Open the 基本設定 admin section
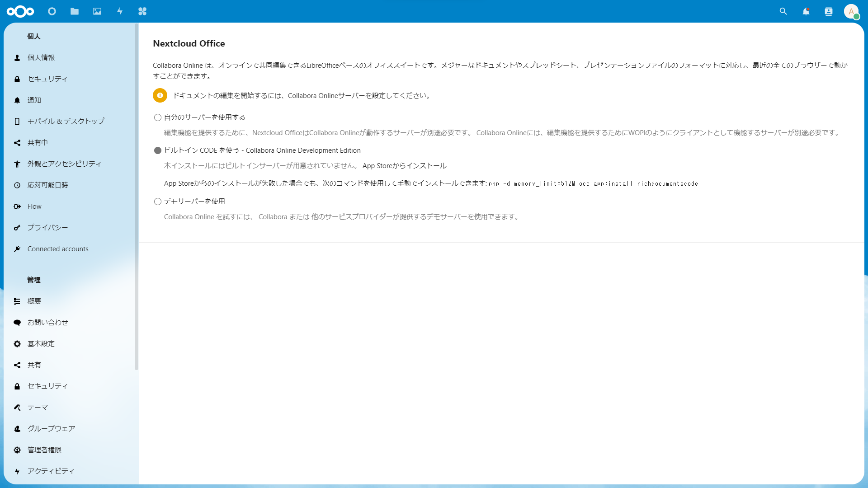This screenshot has height=488, width=868. (x=41, y=344)
